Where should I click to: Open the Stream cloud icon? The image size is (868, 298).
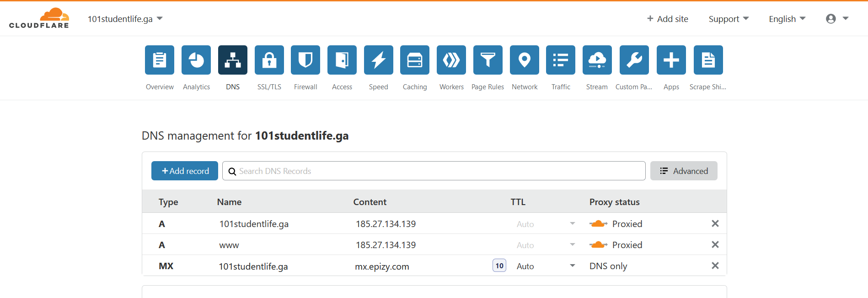click(x=597, y=60)
